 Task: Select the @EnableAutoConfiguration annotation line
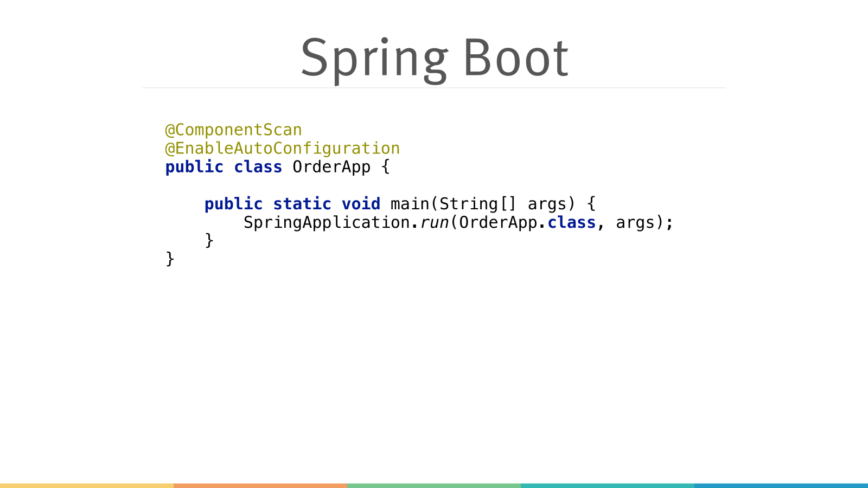pyautogui.click(x=282, y=149)
